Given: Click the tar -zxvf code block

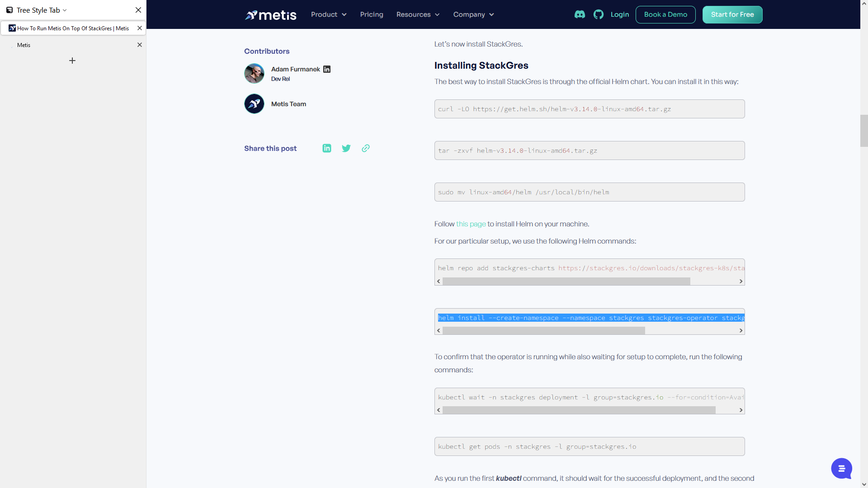Looking at the screenshot, I should click(x=590, y=150).
